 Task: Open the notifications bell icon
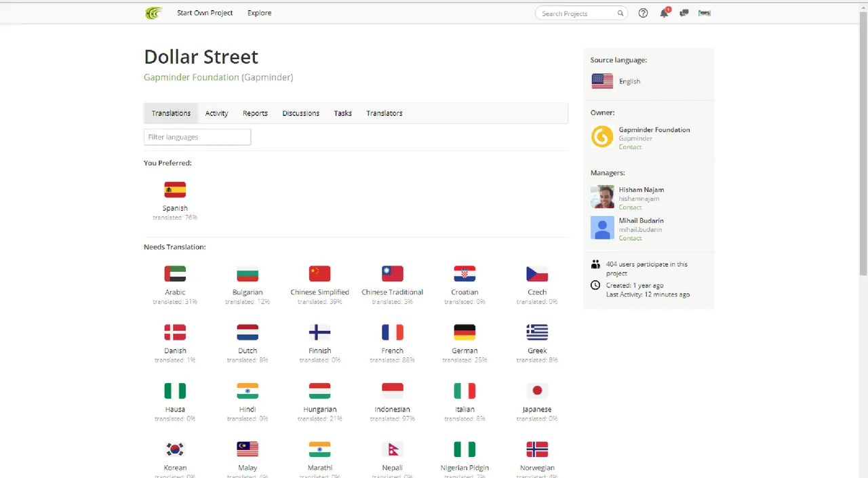[664, 13]
